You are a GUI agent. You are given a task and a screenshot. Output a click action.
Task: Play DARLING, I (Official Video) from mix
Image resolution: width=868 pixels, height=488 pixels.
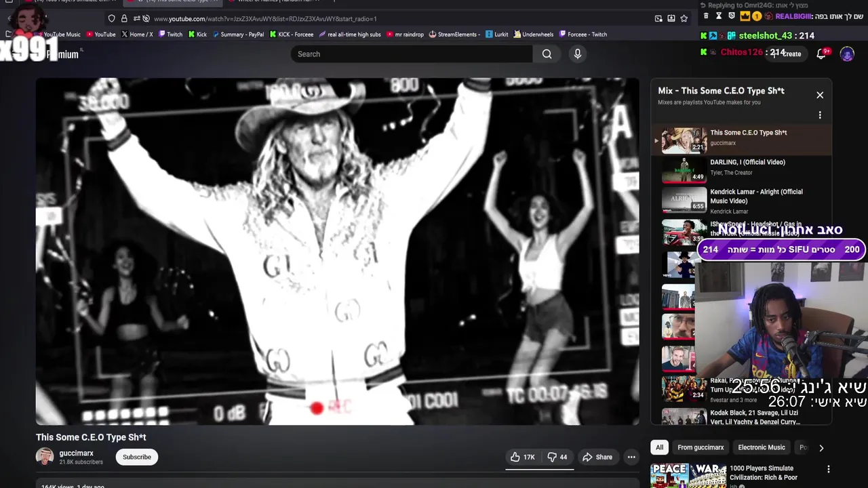(x=742, y=169)
